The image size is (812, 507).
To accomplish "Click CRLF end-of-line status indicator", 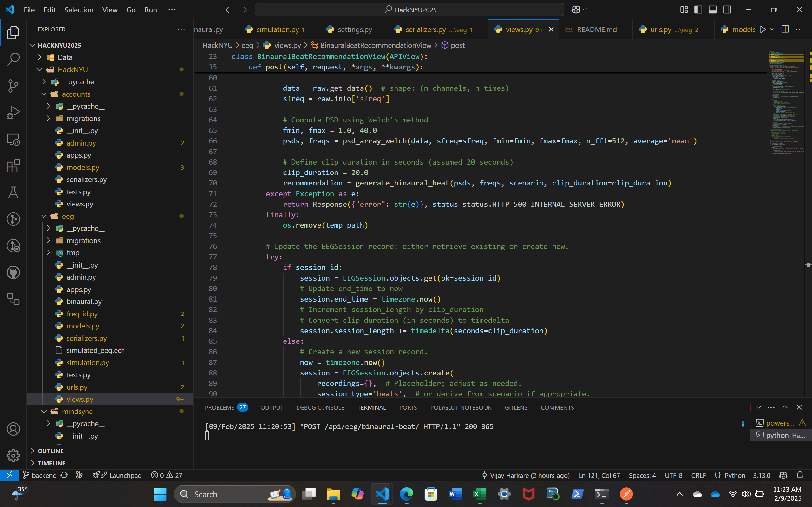I will 698,475.
